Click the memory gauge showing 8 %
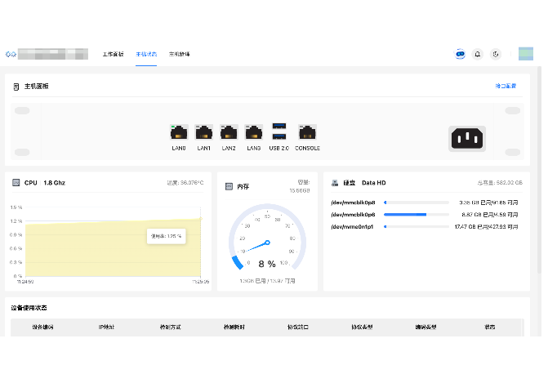Image resolution: width=548 pixels, height=392 pixels. point(267,241)
